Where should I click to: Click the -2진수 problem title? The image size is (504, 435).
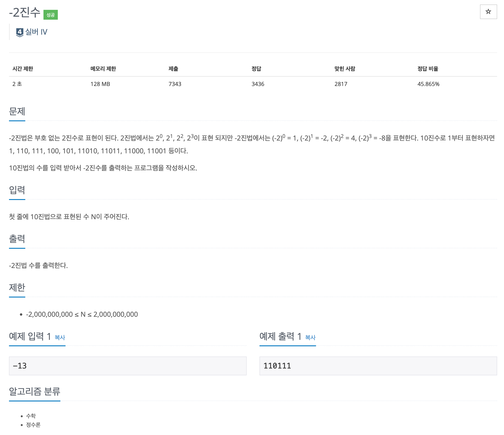coord(25,12)
